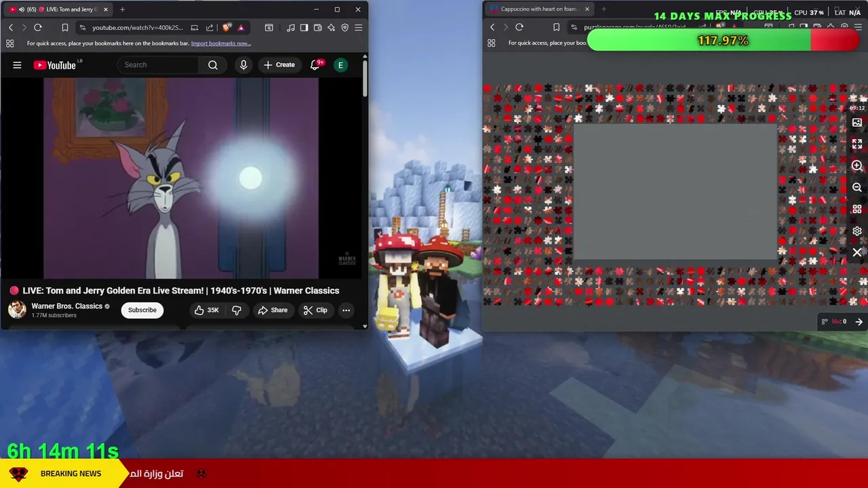Reload the YouTube page

coord(38,28)
